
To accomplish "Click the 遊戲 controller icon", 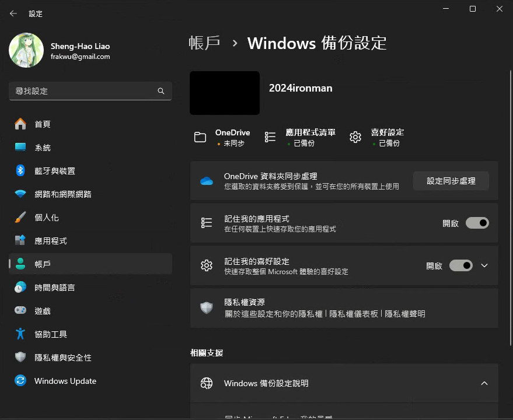I will [20, 310].
